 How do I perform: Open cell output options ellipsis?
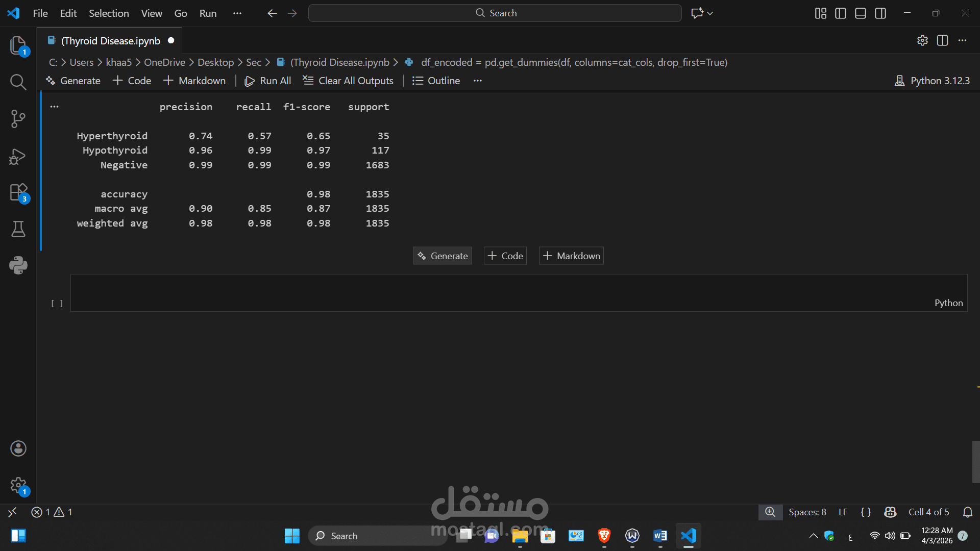click(54, 107)
